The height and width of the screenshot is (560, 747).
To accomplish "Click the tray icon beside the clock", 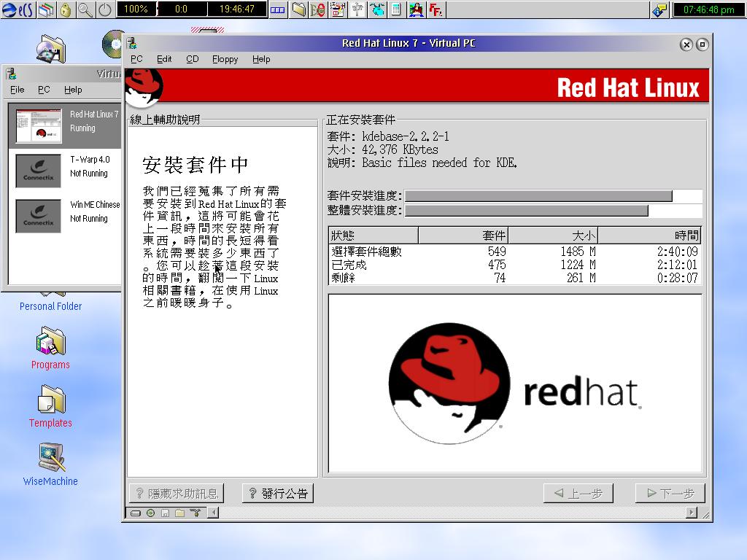I will click(x=659, y=9).
